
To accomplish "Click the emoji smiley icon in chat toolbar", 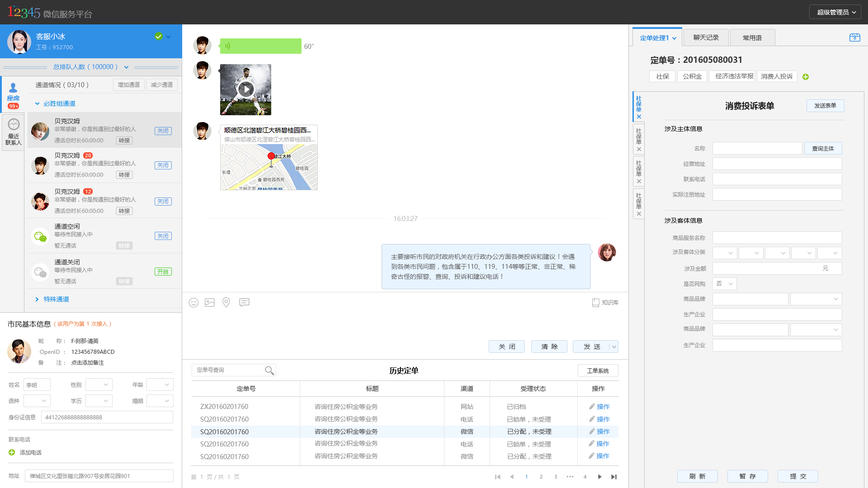I will click(x=193, y=303).
